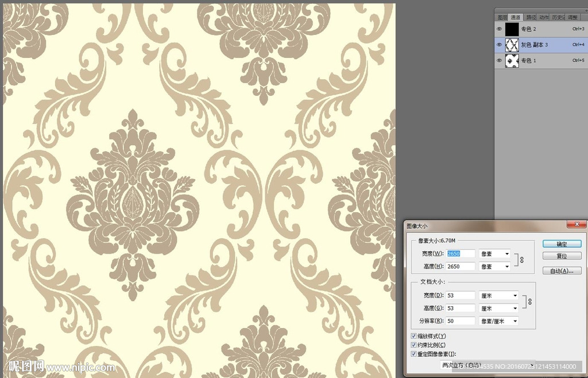Show the 调整 tab
Viewport: 588px width, 378px height.
pos(572,17)
